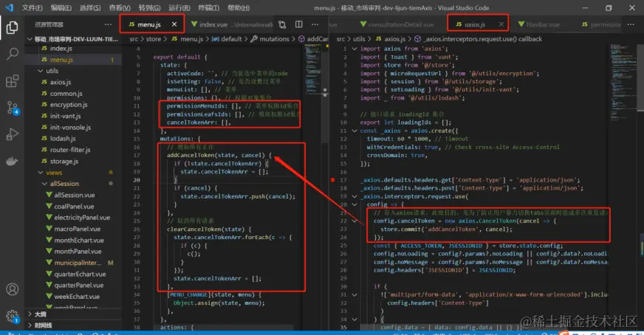The height and width of the screenshot is (335, 644).
Task: Open 转到(G) menu
Action: click(149, 8)
